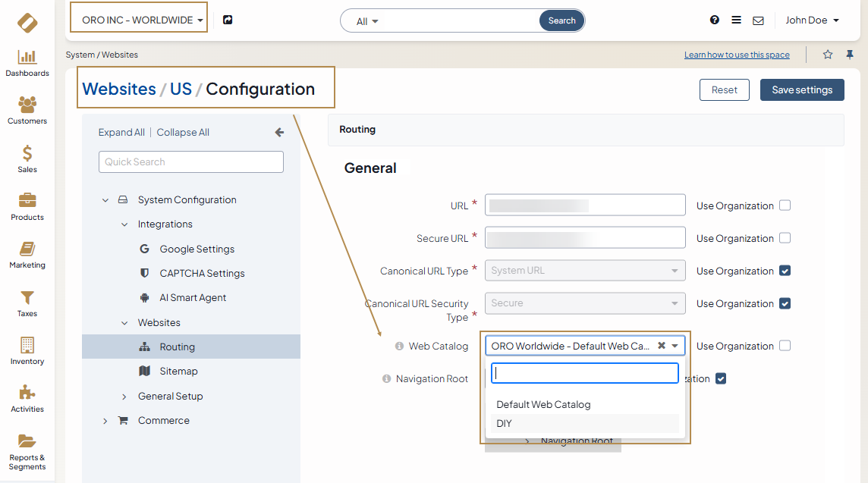Open Sitemap in the configuration tree
Image resolution: width=868 pixels, height=483 pixels.
pyautogui.click(x=178, y=372)
